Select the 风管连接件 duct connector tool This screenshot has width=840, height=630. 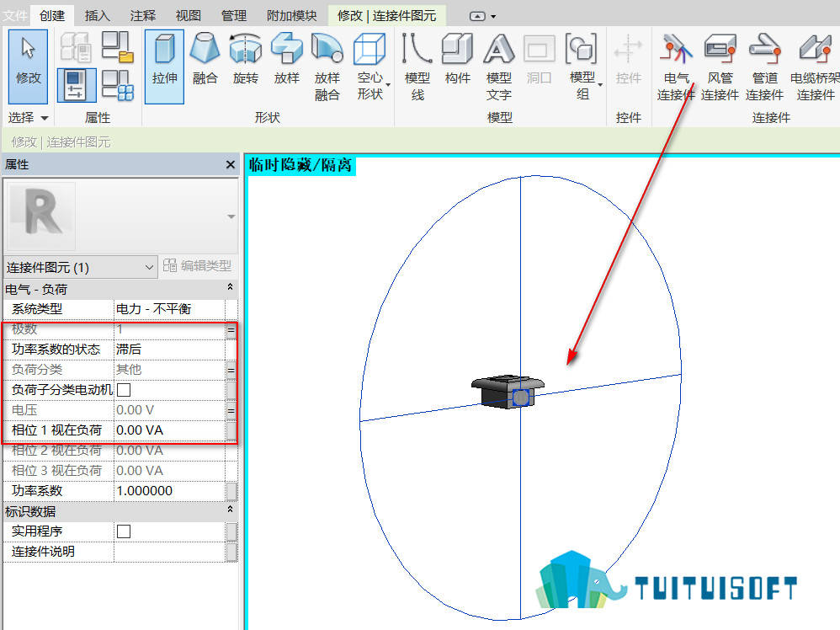tap(720, 67)
